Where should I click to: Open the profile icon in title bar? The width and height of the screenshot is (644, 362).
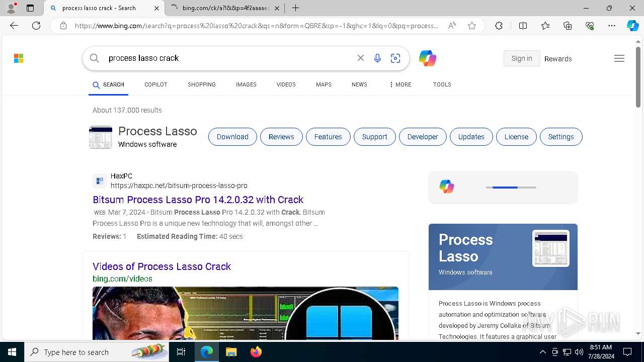pos(11,8)
